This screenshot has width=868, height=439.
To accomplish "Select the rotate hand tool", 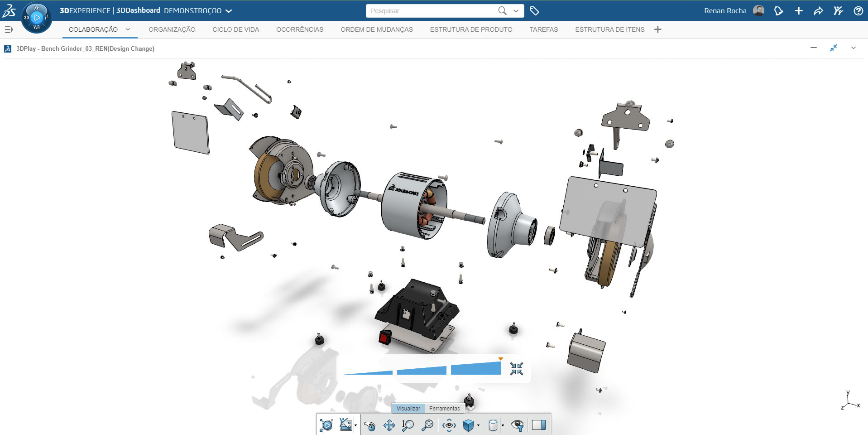I will coord(370,425).
